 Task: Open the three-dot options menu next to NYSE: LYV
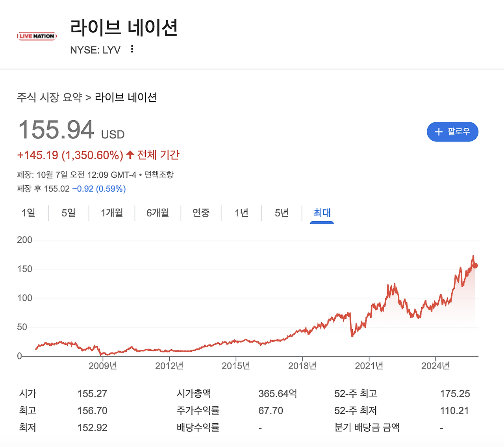[x=132, y=49]
